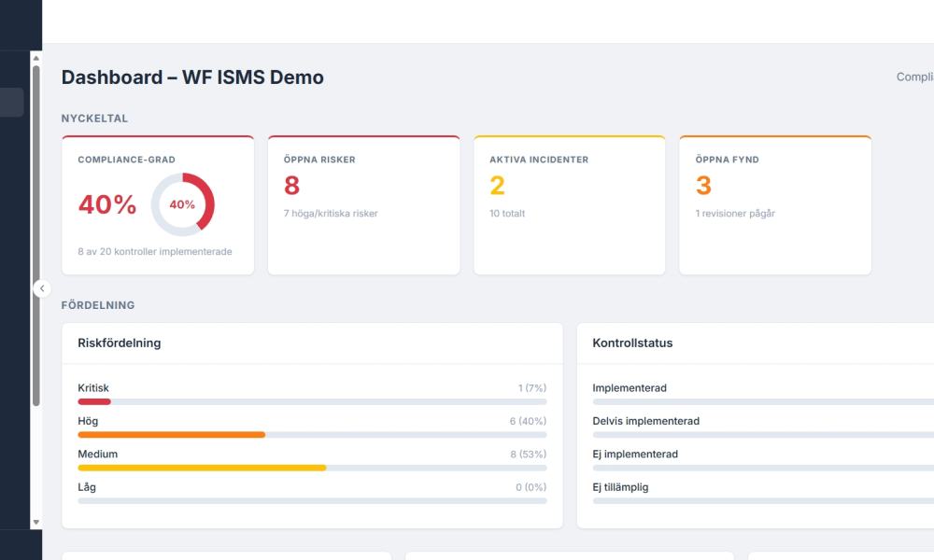The height and width of the screenshot is (560, 934).
Task: Click the Riskfördelning panel heading
Action: click(x=119, y=343)
